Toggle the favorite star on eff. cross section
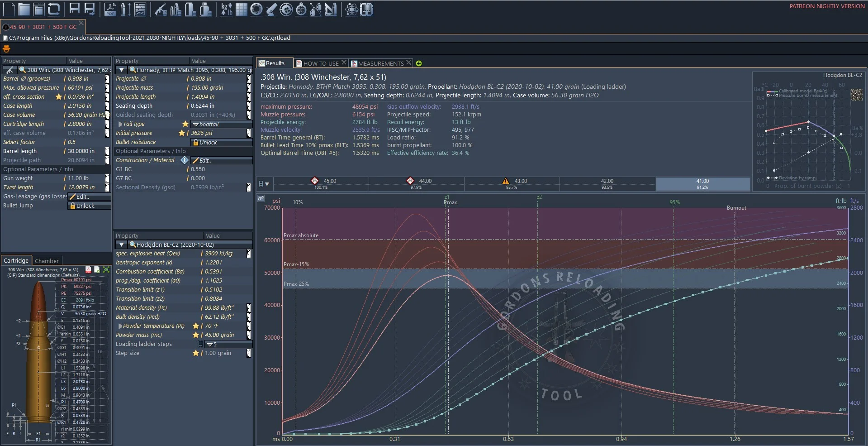The width and height of the screenshot is (868, 446). [x=58, y=96]
